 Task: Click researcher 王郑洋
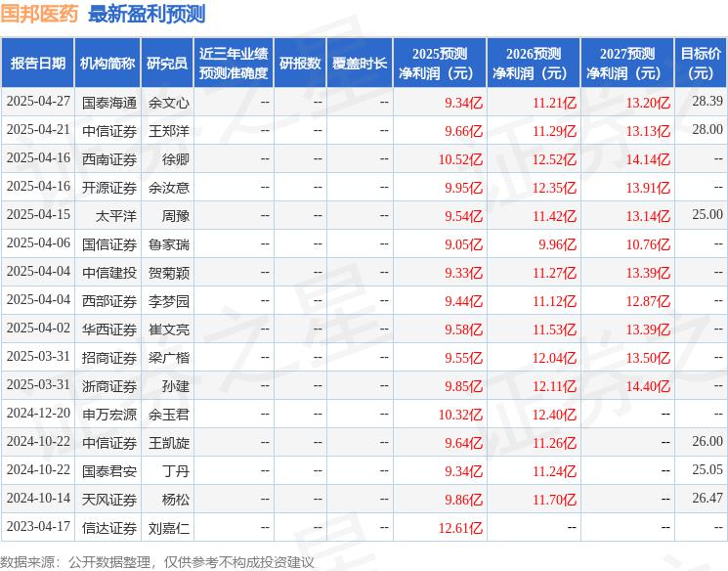pyautogui.click(x=168, y=131)
